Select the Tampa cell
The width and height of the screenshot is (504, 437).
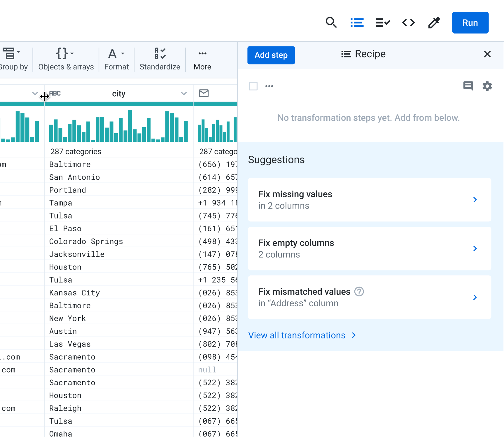click(x=119, y=203)
